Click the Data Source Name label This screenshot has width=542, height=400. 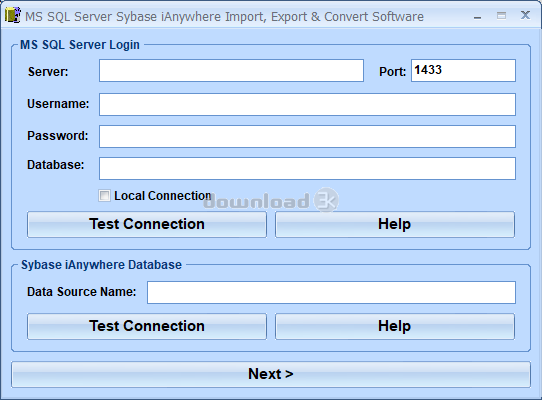pyautogui.click(x=82, y=292)
